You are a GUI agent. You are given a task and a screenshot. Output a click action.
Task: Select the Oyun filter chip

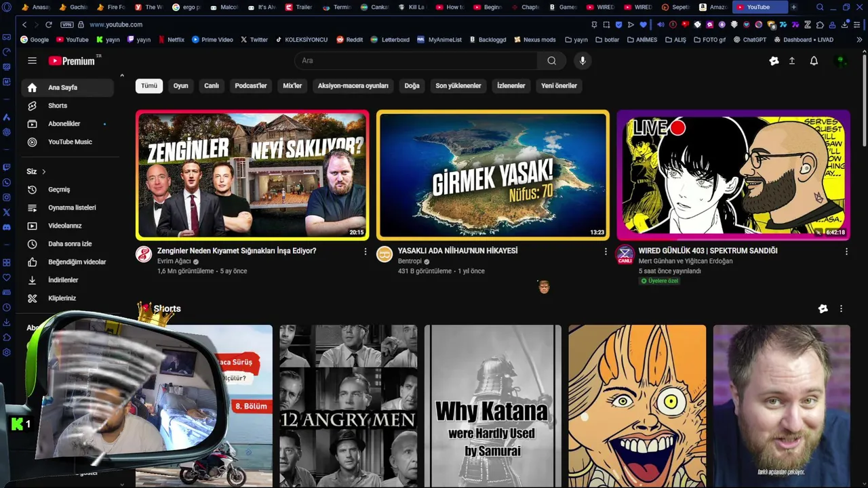pyautogui.click(x=180, y=85)
